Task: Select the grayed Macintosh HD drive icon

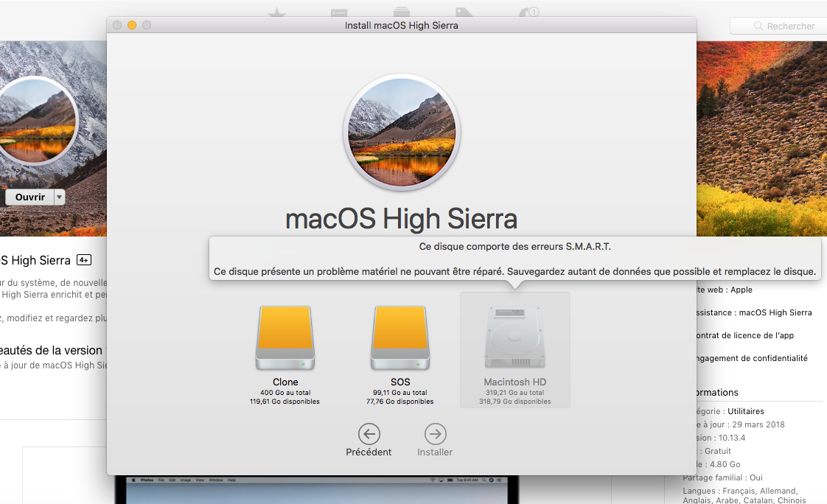Action: 514,337
